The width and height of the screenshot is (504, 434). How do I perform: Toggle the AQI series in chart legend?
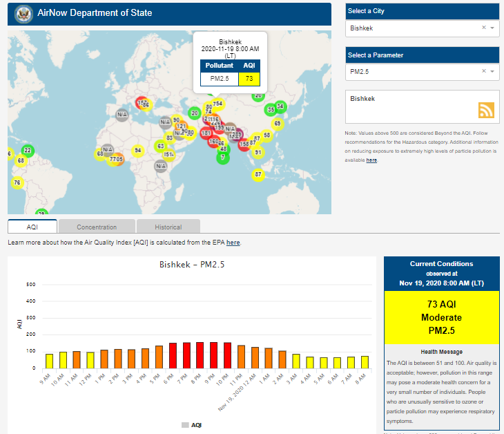tap(191, 425)
